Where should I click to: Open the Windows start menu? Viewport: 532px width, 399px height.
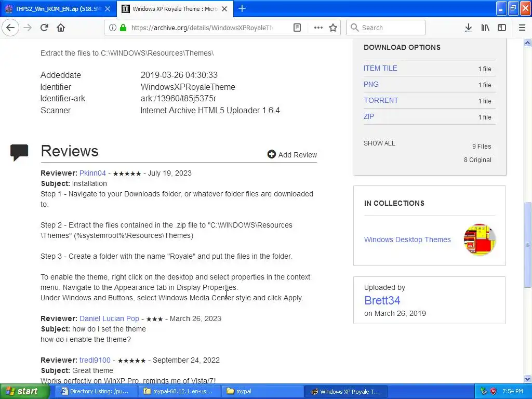coord(24,391)
